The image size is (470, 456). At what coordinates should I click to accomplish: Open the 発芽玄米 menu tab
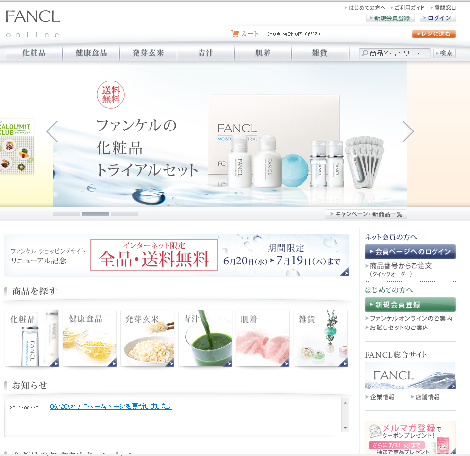pos(148,53)
